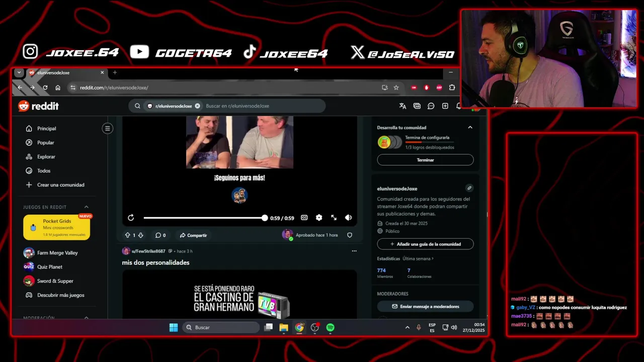Open Reddit advertise icon

(417, 106)
